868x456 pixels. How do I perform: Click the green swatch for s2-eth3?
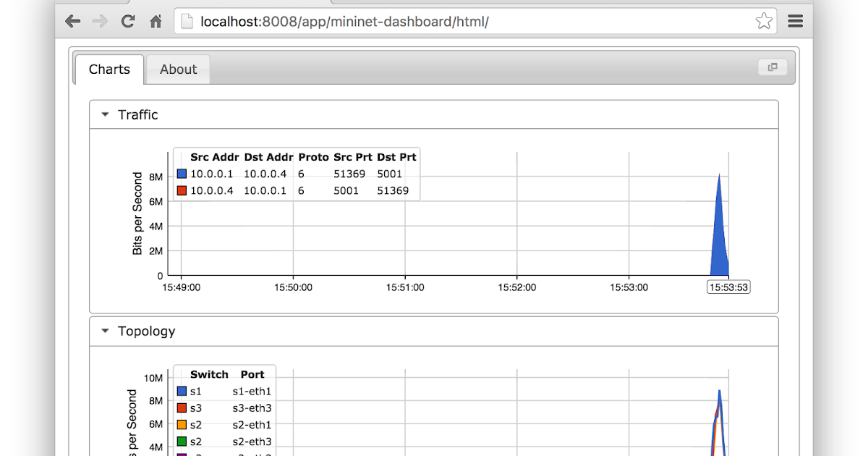pos(182,442)
